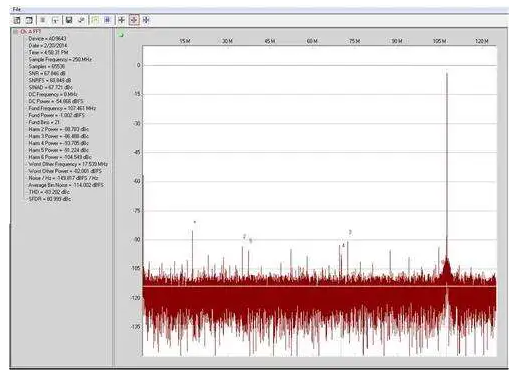511x373 pixels.
Task: Open the File menu
Action: click(17, 9)
